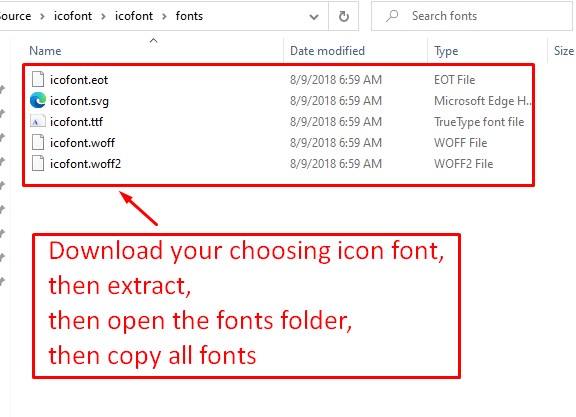576x417 pixels.
Task: Click the file icon for icofont.woff2
Action: click(x=38, y=163)
